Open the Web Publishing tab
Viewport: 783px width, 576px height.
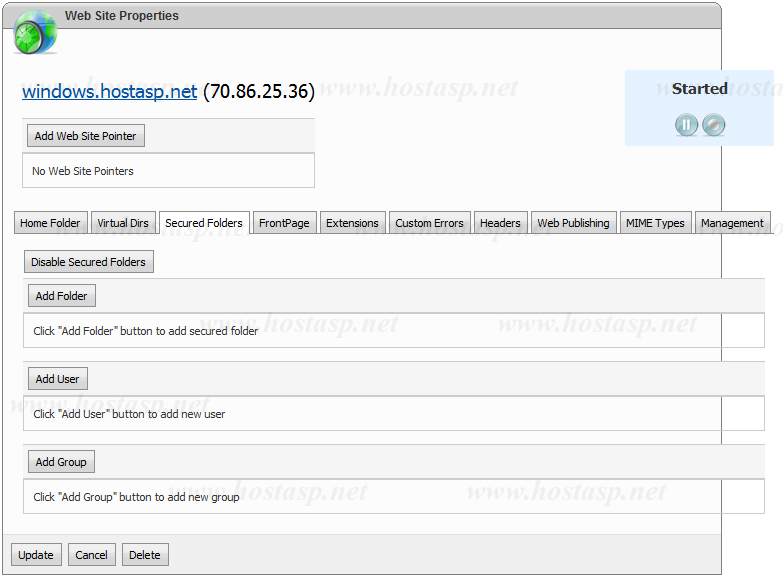[573, 223]
